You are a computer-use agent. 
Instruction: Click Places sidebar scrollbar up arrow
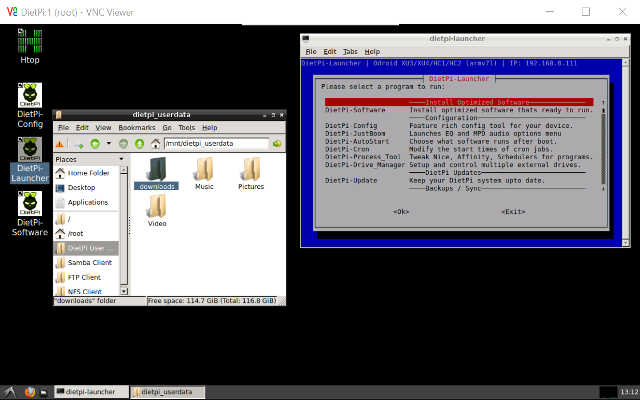[124, 170]
